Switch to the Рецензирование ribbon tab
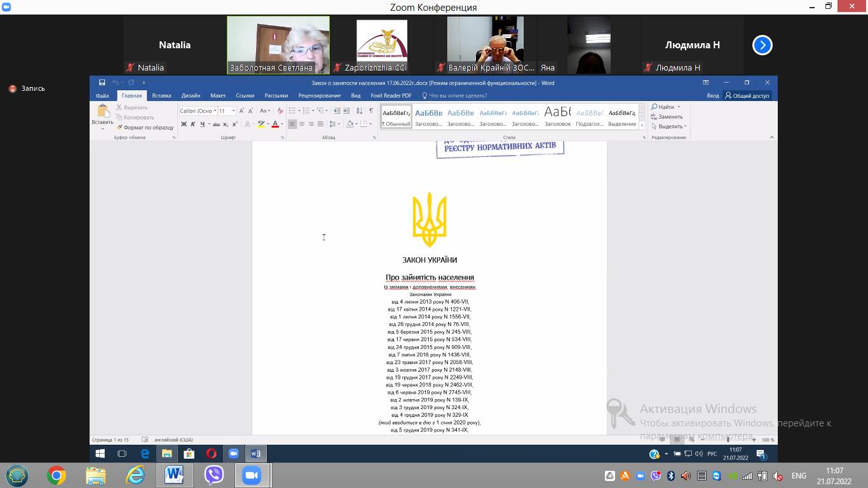The width and height of the screenshot is (868, 488). pyautogui.click(x=319, y=96)
